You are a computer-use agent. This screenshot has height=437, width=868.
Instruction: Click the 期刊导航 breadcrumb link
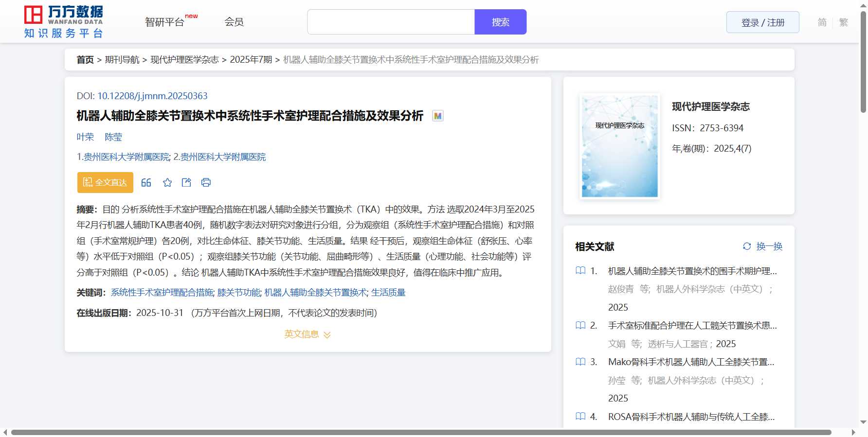click(122, 60)
